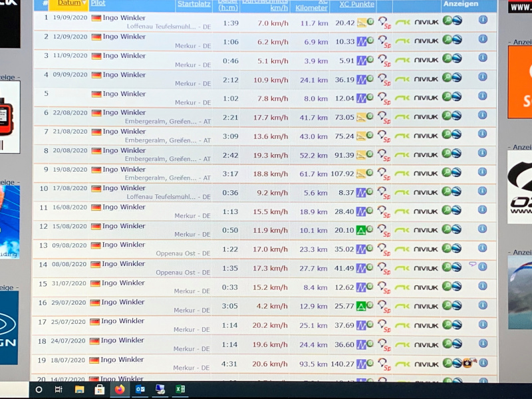Open Outlook from the taskbar

140,390
